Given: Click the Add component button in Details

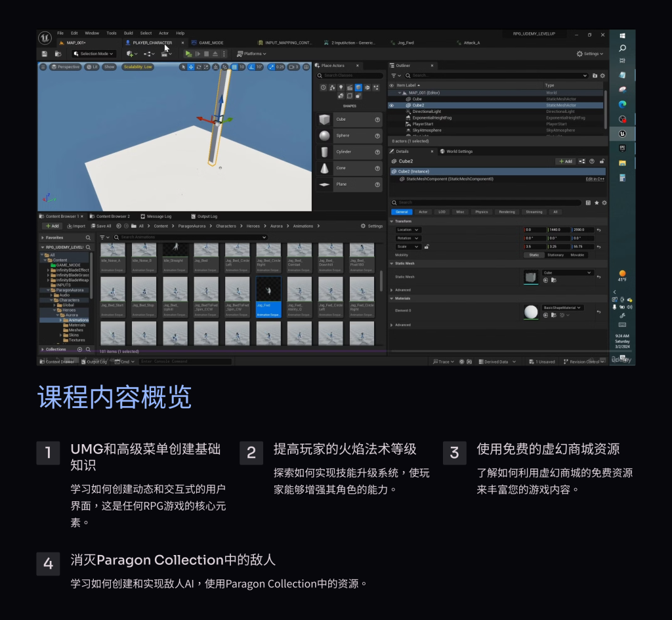Looking at the screenshot, I should coord(566,161).
